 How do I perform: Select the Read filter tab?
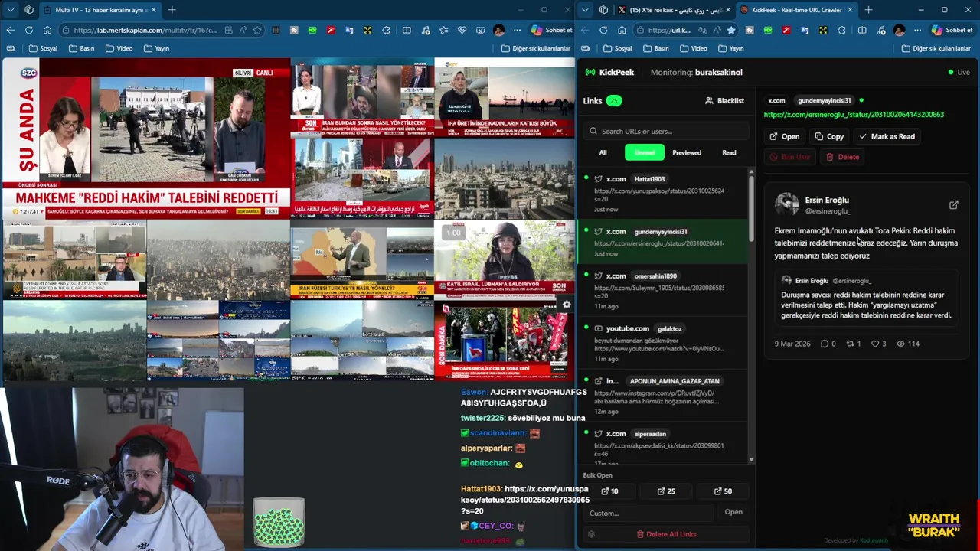click(729, 152)
